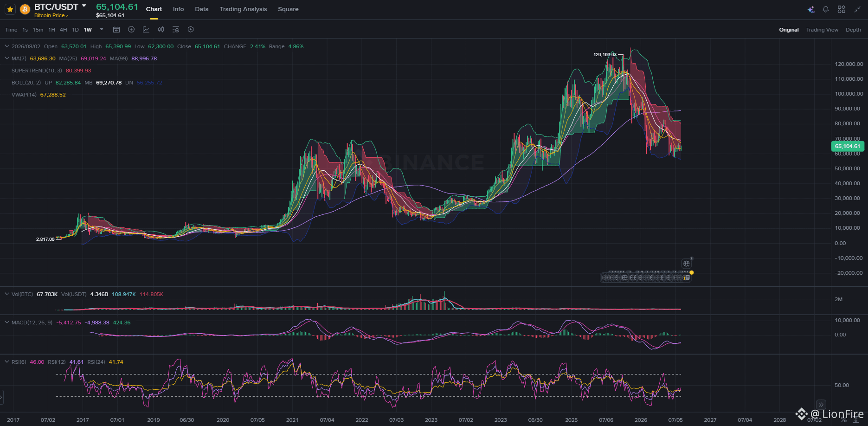
Task: Click the RSI(12) label
Action: click(57, 362)
